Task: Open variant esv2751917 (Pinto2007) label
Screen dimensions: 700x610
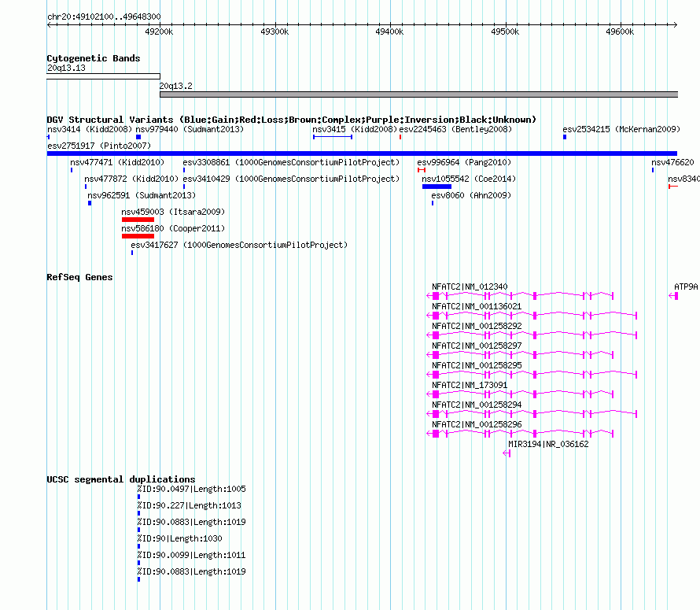Action: 99,146
